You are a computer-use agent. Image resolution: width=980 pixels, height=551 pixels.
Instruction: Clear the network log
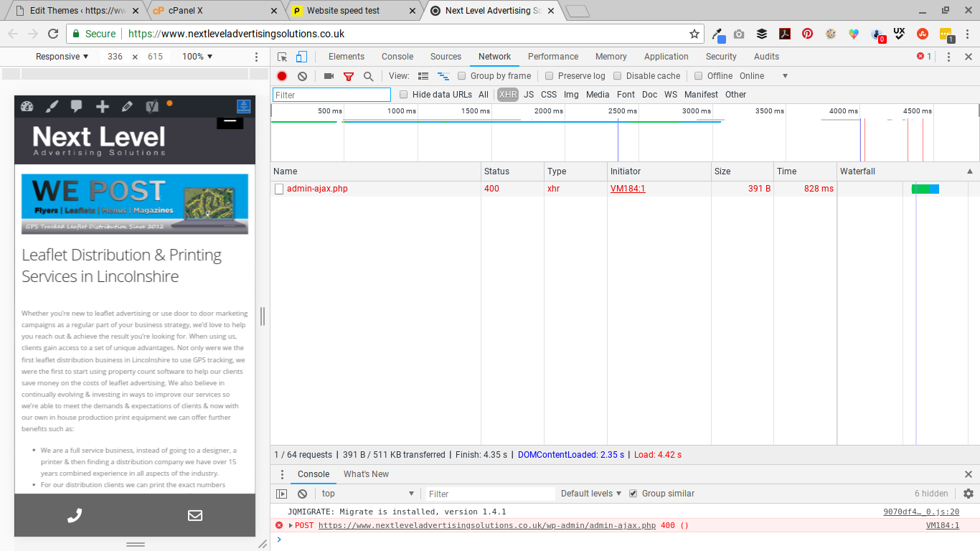pos(302,76)
